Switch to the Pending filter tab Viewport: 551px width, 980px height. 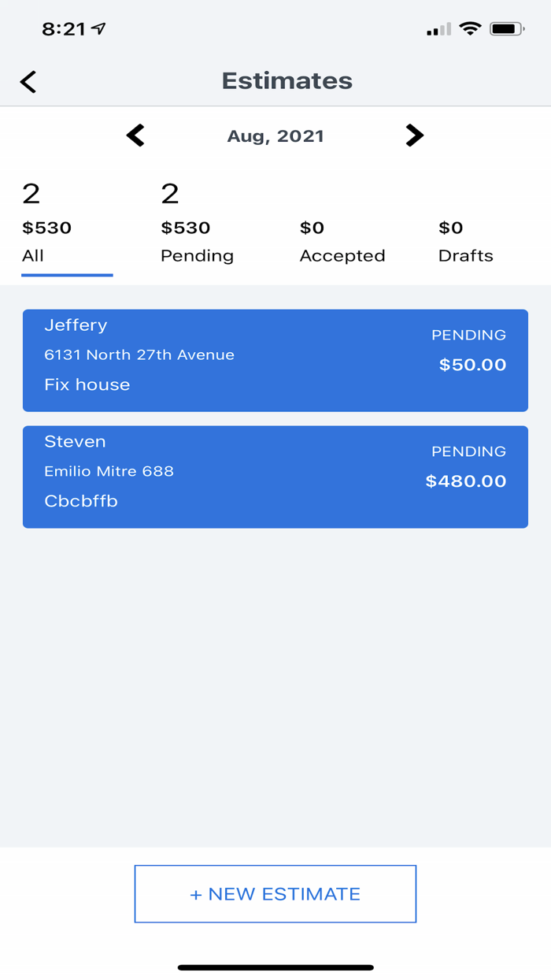[197, 255]
